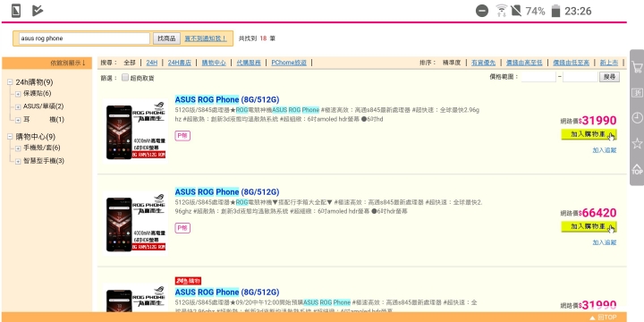Select the 智慧型手機(3) category label
Image resolution: width=644 pixels, height=322 pixels.
(44, 161)
